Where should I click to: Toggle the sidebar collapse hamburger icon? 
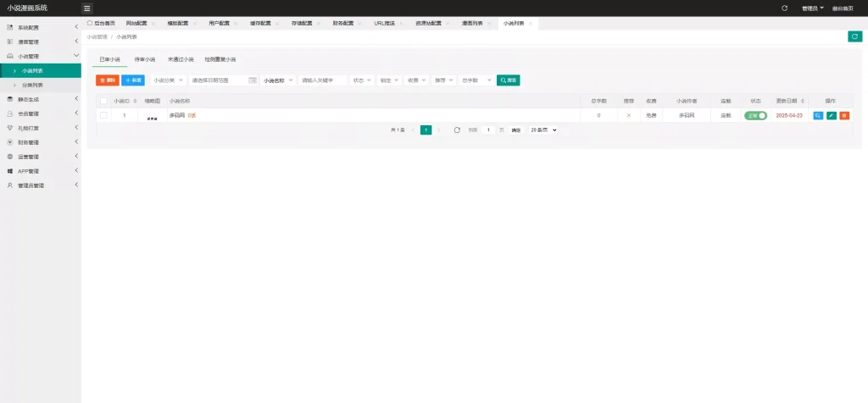pos(87,8)
